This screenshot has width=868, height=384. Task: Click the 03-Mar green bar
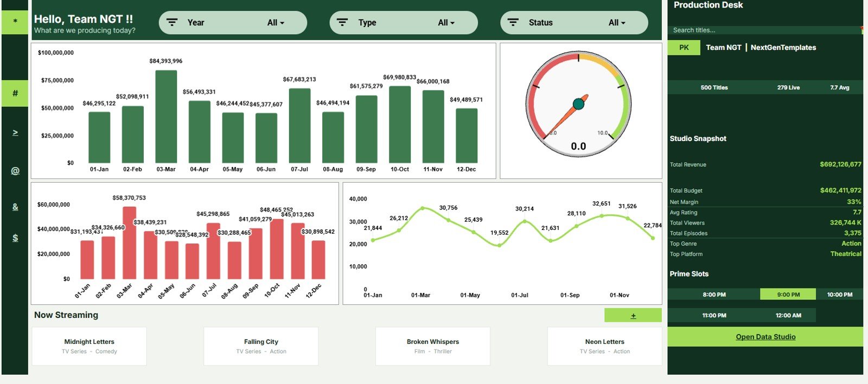coord(166,117)
